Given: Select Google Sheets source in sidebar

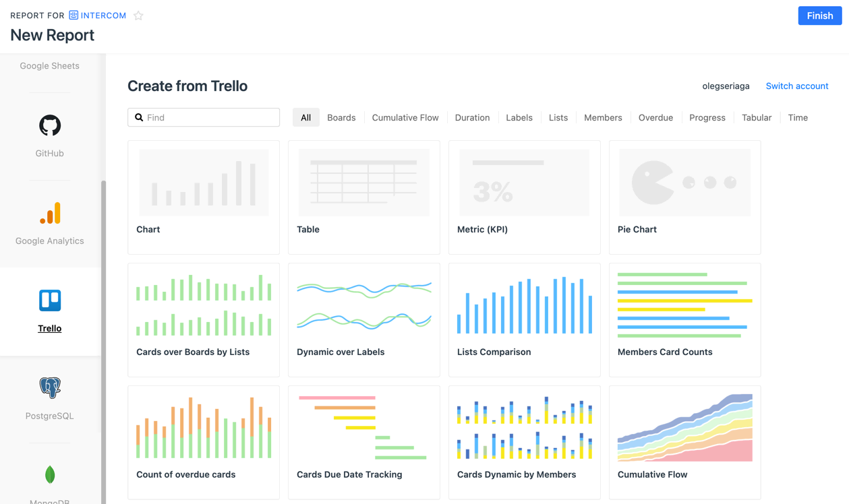Looking at the screenshot, I should [50, 66].
